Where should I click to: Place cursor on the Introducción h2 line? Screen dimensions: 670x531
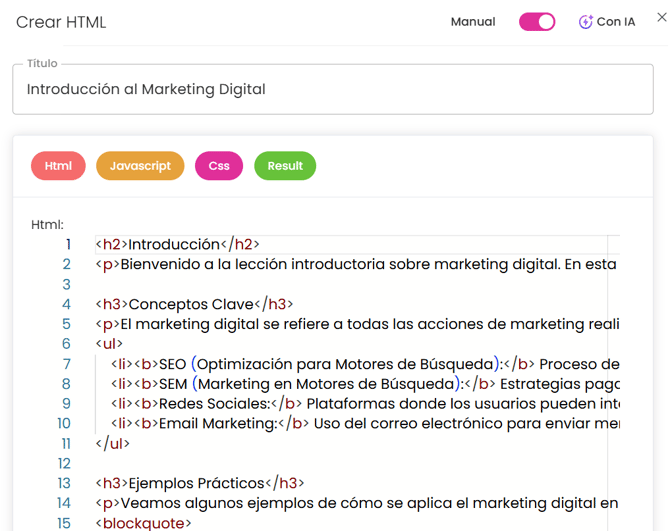pos(178,244)
